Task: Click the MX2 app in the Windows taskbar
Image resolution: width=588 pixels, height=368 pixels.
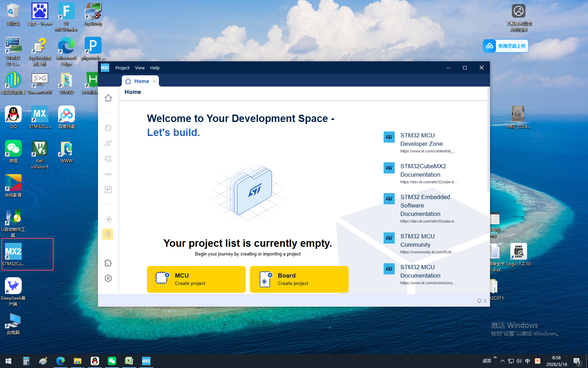Action: click(x=146, y=361)
